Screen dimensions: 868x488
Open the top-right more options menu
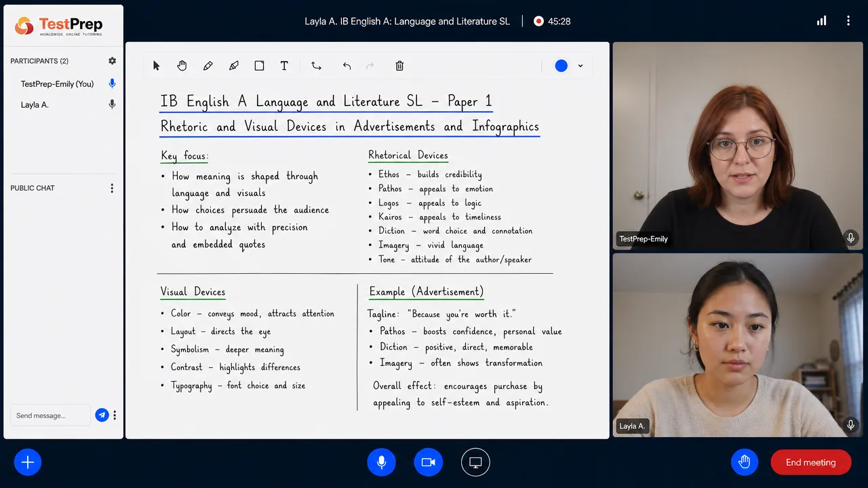click(x=848, y=21)
